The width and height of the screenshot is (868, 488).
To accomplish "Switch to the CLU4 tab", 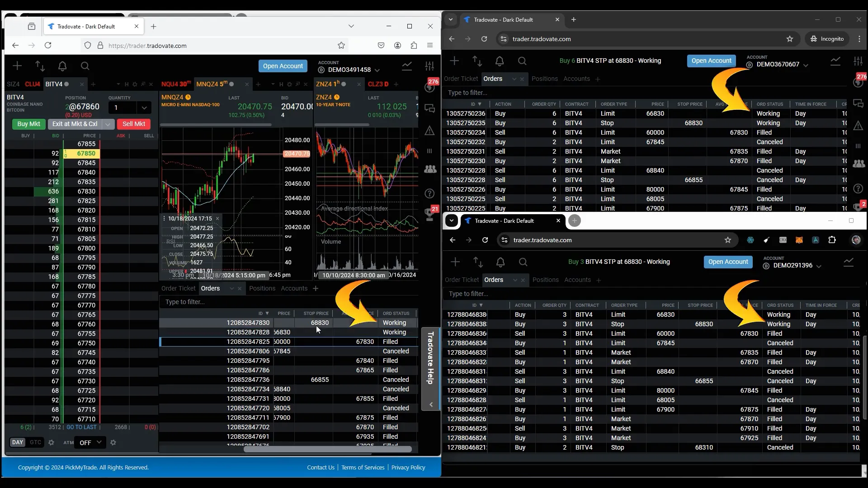I will click(x=33, y=84).
